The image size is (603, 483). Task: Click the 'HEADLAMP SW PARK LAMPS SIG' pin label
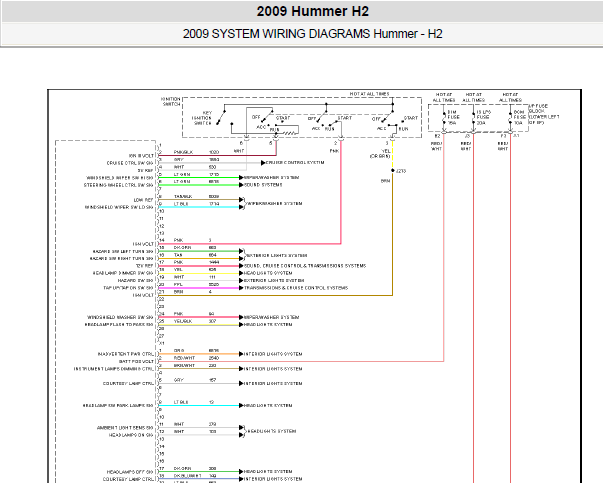118,406
